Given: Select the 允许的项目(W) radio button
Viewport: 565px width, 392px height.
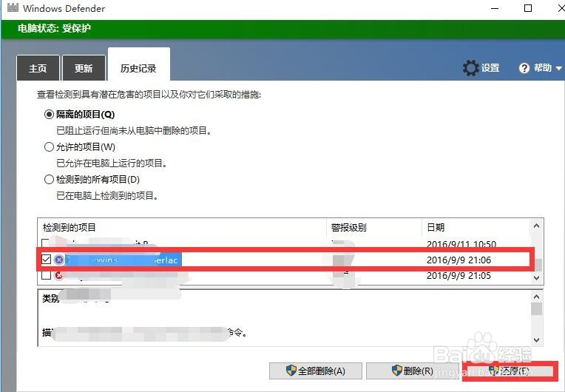Looking at the screenshot, I should (x=49, y=147).
